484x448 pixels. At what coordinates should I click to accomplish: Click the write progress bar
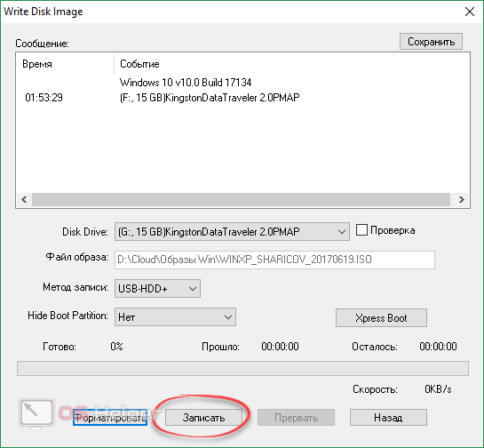242,368
